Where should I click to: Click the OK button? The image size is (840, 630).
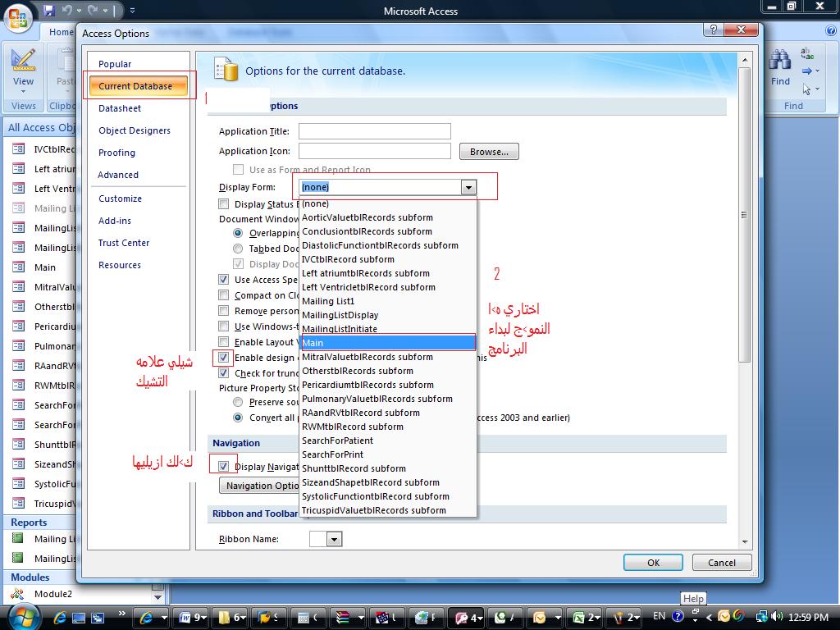[653, 563]
